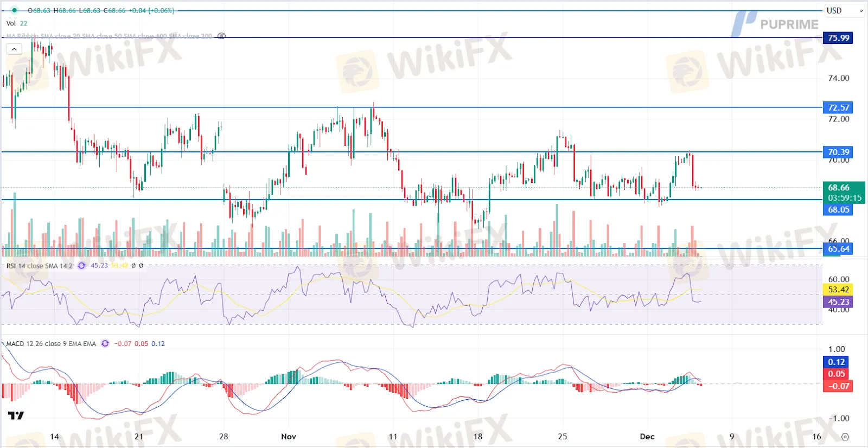This screenshot has width=868, height=448.
Task: Click date '9' on the time axis
Action: (x=732, y=437)
